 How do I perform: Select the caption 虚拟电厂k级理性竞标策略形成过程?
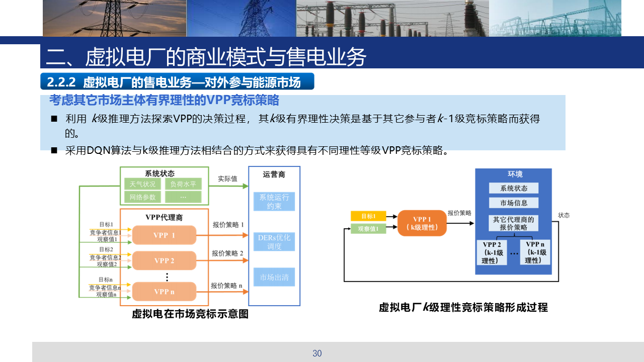click(463, 307)
